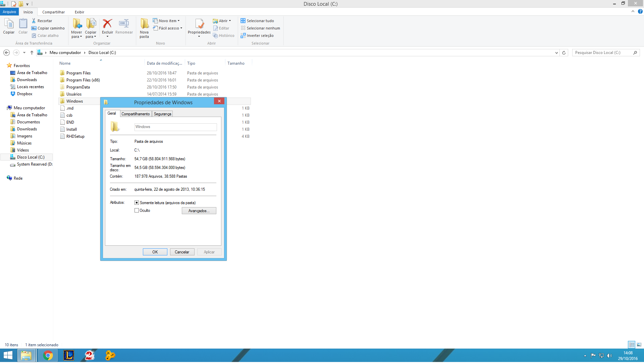644x363 pixels.
Task: Click Cancelar in properties dialog
Action: pos(182,252)
